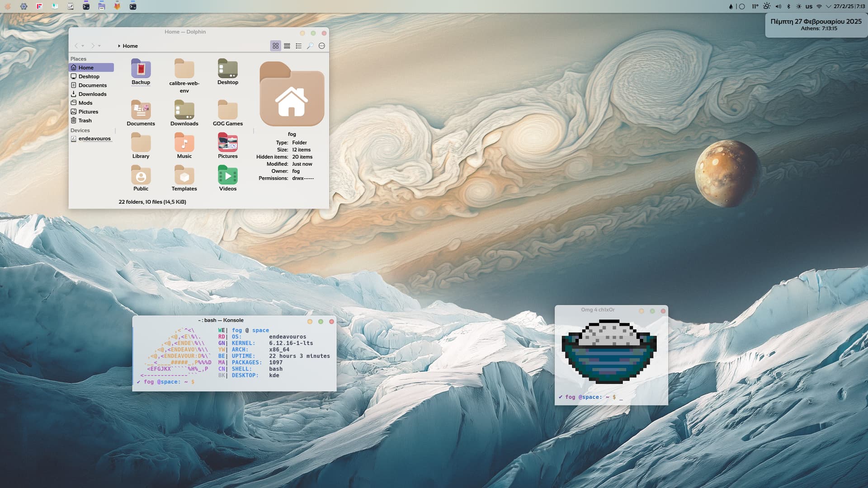
Task: Select Pictures in the Places sidebar
Action: tap(91, 112)
